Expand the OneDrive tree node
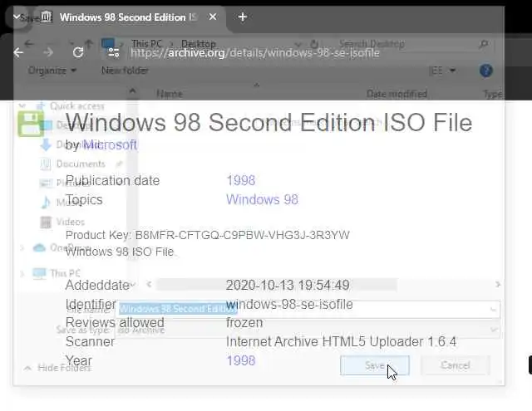 tap(22, 247)
